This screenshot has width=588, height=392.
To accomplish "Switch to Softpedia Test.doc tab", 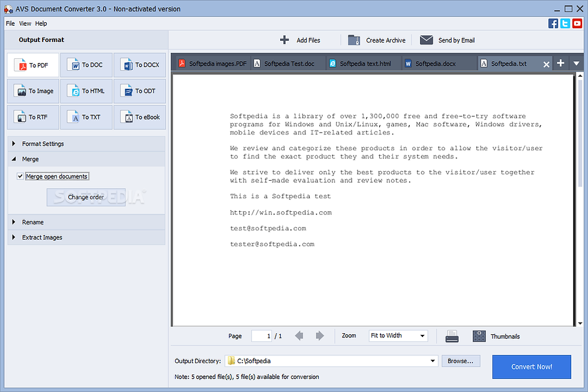I will click(x=289, y=64).
